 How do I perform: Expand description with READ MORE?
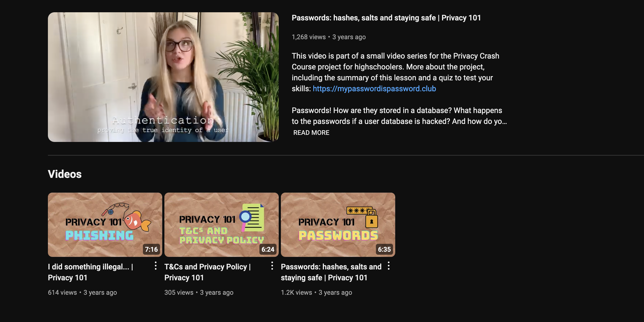[x=311, y=133]
